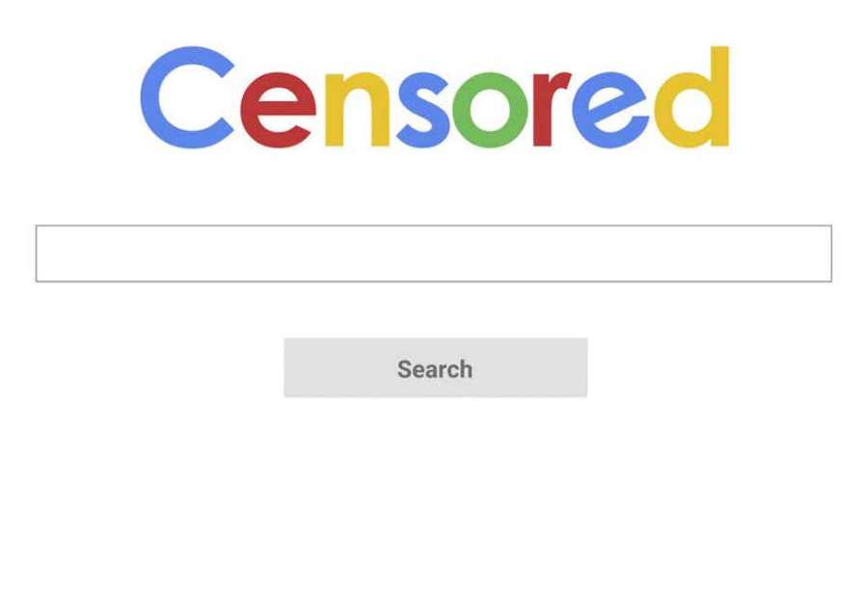
Task: Click the red first 'e' in logo
Action: click(278, 110)
